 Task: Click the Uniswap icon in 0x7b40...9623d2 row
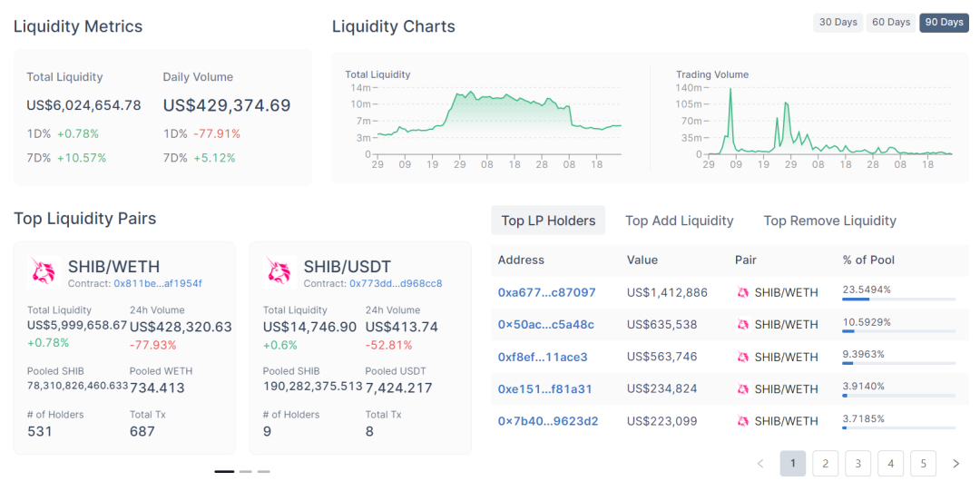tap(742, 421)
